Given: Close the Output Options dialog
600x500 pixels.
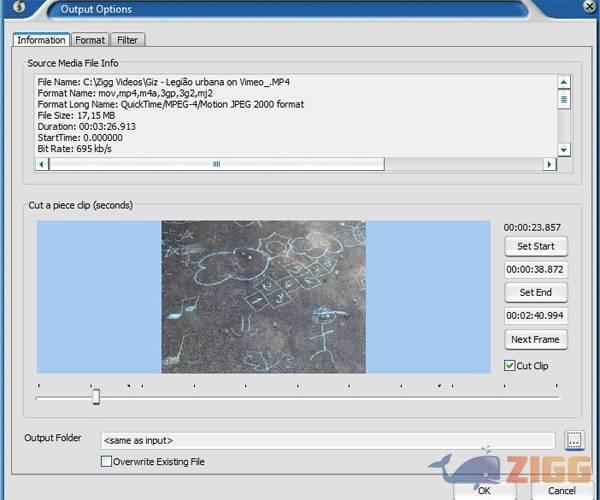Looking at the screenshot, I should [x=590, y=6].
